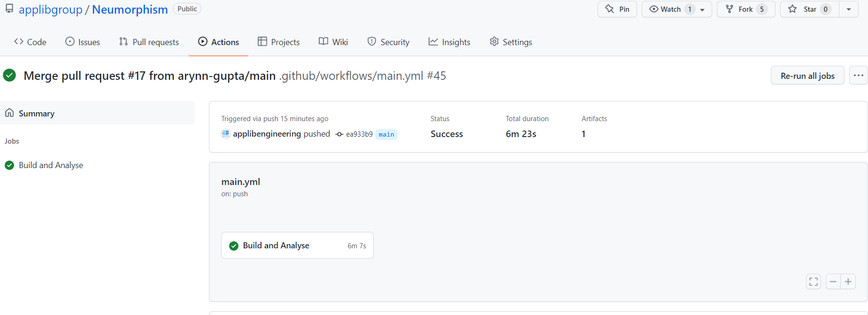Open the Wiki tab
868x315 pixels.
click(x=333, y=42)
